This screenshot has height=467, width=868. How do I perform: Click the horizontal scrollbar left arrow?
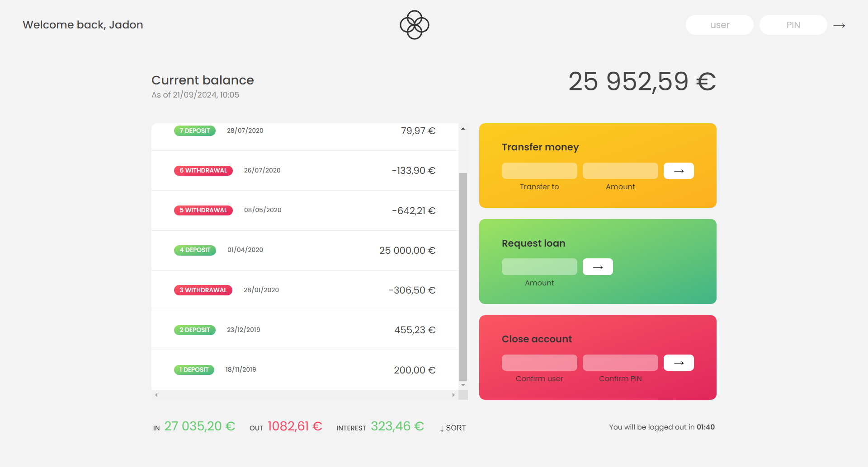pyautogui.click(x=156, y=395)
